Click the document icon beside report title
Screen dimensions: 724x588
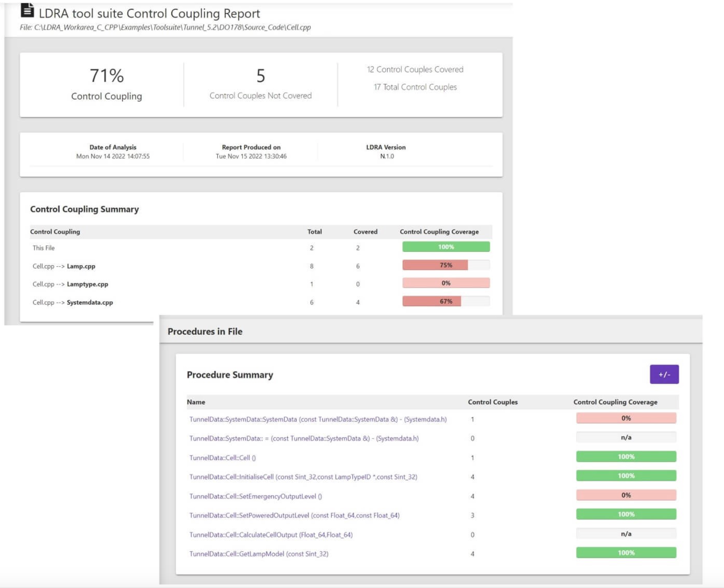27,10
